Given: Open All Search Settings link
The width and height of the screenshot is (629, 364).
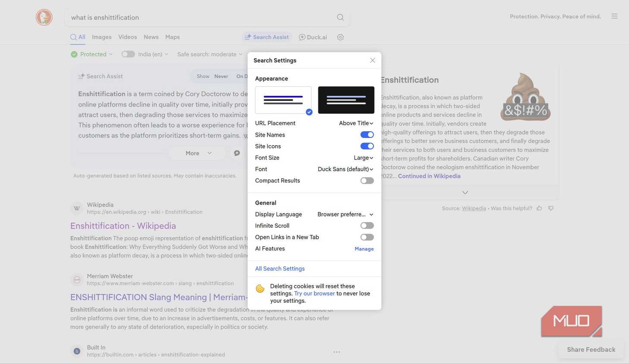Looking at the screenshot, I should [x=280, y=269].
